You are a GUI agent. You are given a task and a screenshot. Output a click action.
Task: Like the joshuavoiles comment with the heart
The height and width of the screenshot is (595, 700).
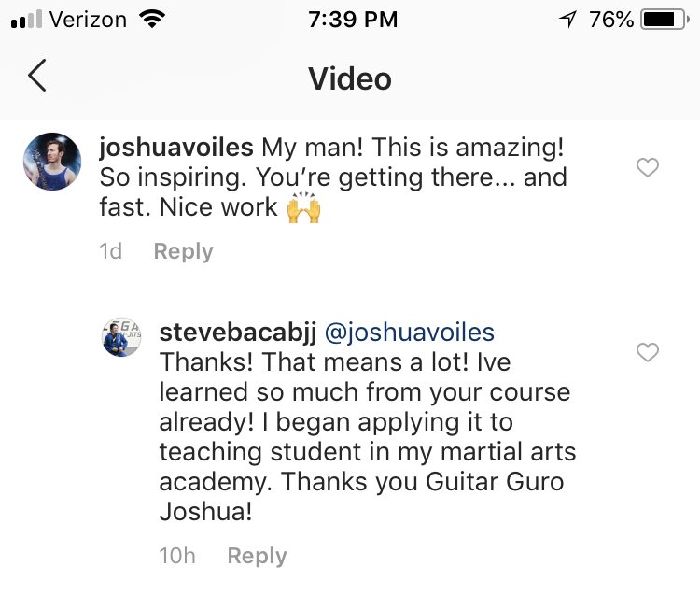point(647,167)
